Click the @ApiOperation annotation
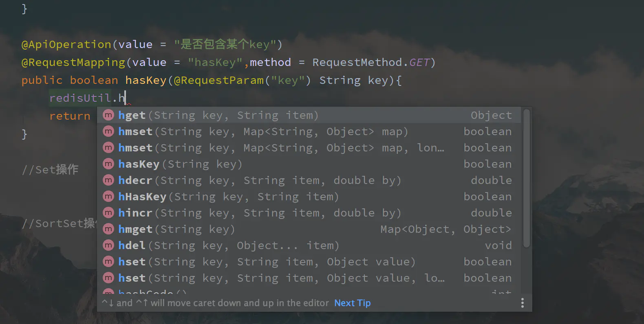 (66, 44)
